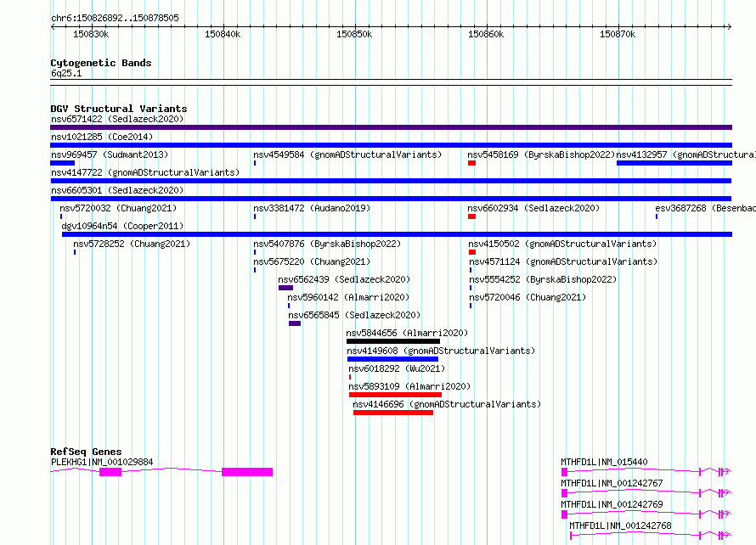756x545 pixels.
Task: Select purple bar under nsv6565845
Action: coord(295,323)
